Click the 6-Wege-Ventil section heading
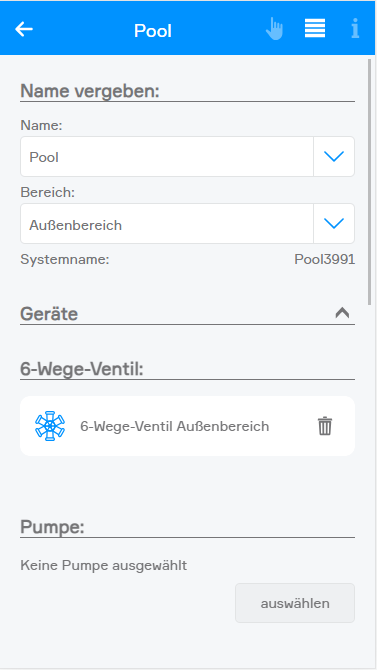 [x=82, y=369]
